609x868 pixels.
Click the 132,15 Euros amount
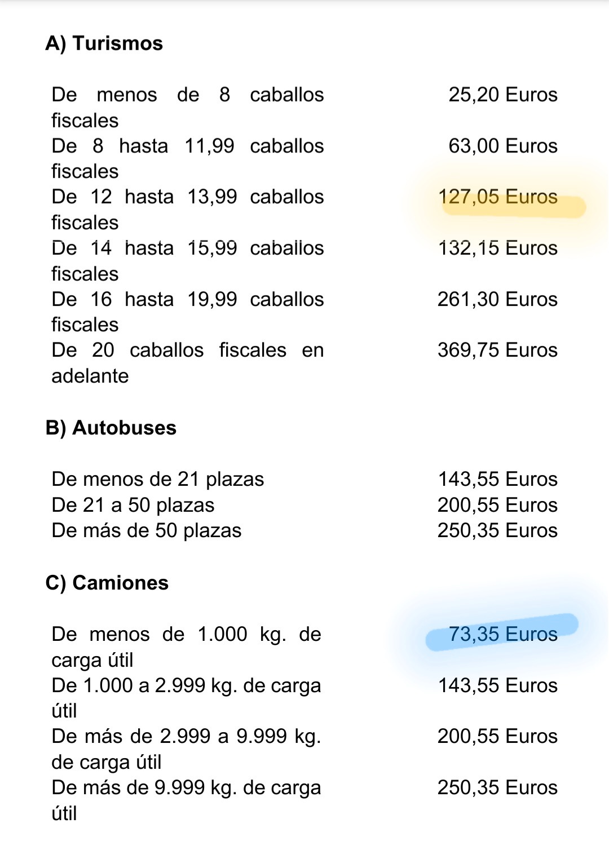(497, 248)
